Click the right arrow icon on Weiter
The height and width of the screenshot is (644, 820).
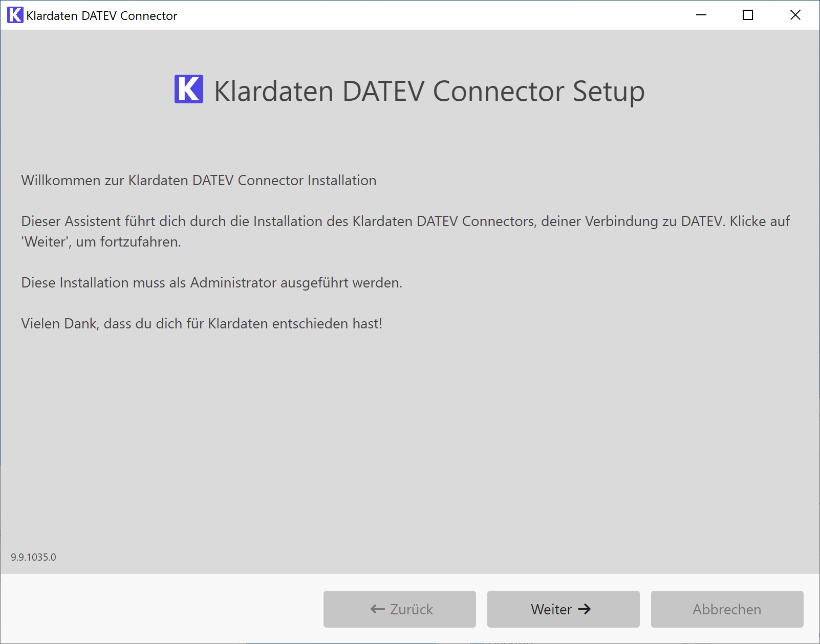pyautogui.click(x=584, y=609)
